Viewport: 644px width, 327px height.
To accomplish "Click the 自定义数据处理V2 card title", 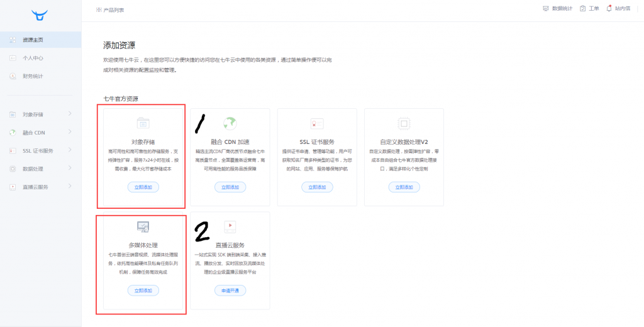I will (x=404, y=142).
